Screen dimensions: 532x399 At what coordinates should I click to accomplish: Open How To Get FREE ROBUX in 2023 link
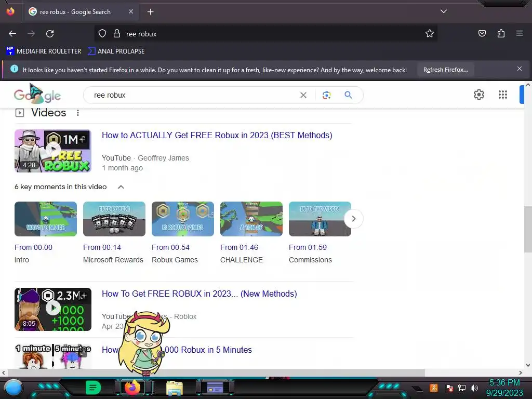click(199, 294)
